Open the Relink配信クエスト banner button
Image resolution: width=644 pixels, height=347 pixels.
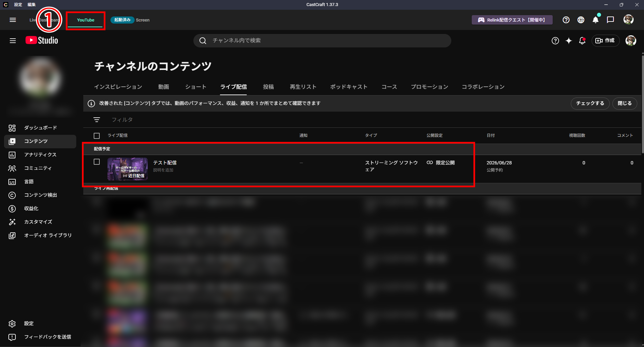512,20
